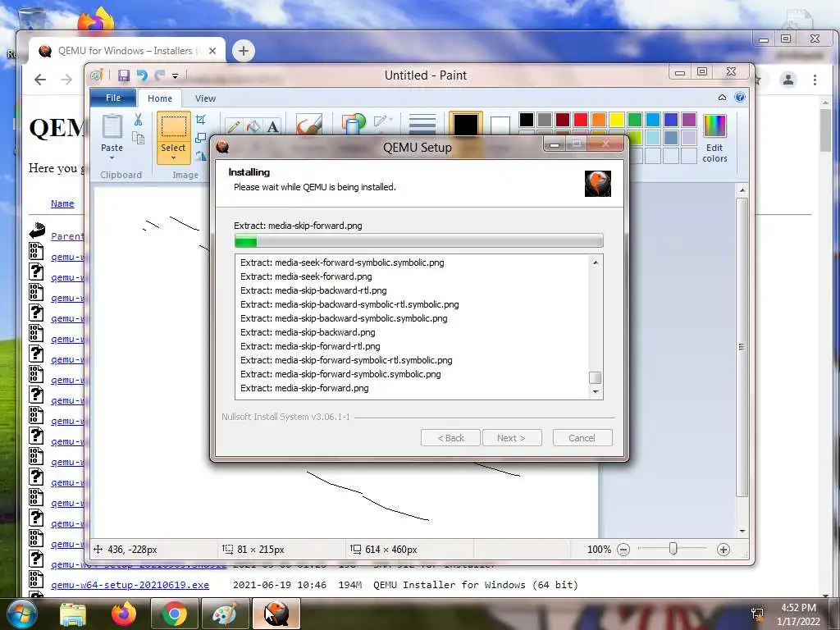Viewport: 840px width, 630px height.
Task: Undo the last action in Paint
Action: coord(142,75)
